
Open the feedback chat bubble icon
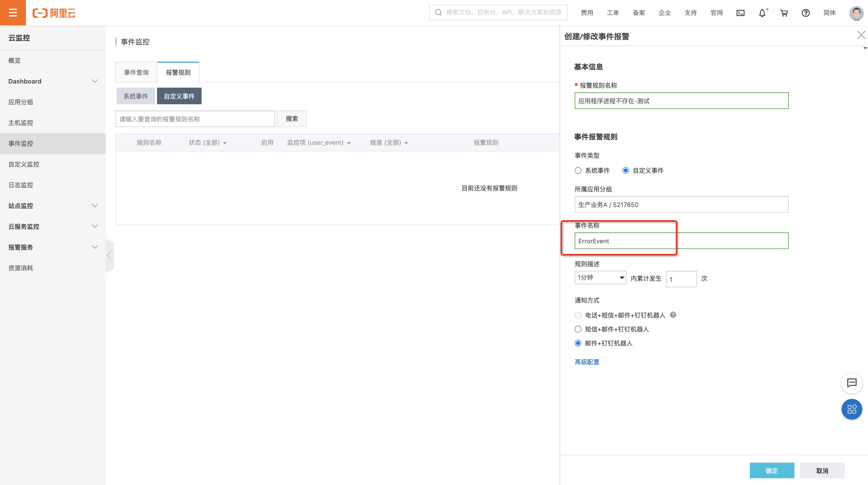tap(851, 383)
